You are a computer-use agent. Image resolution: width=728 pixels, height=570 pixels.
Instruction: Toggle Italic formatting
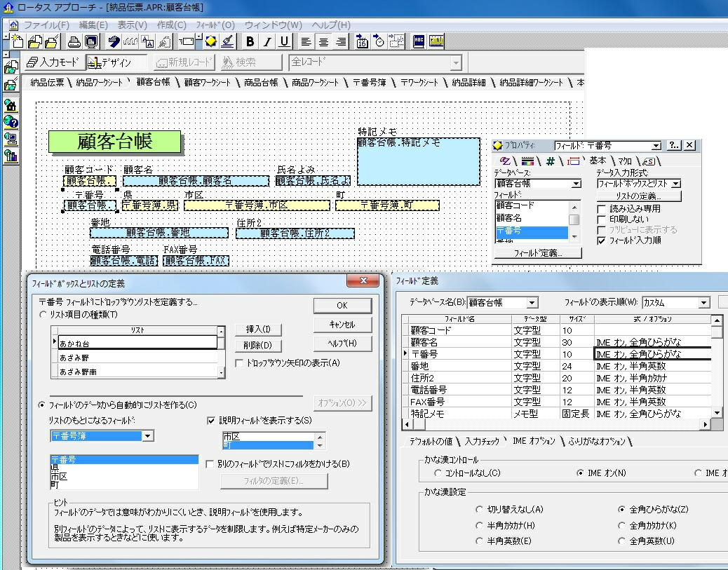point(267,42)
